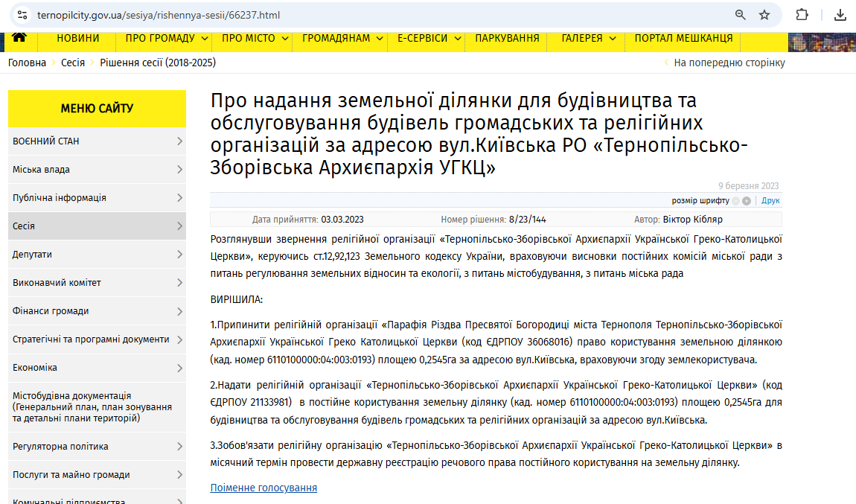856x504 pixels.
Task: Click author name 'Віктор Кібляр'
Action: [x=693, y=220]
